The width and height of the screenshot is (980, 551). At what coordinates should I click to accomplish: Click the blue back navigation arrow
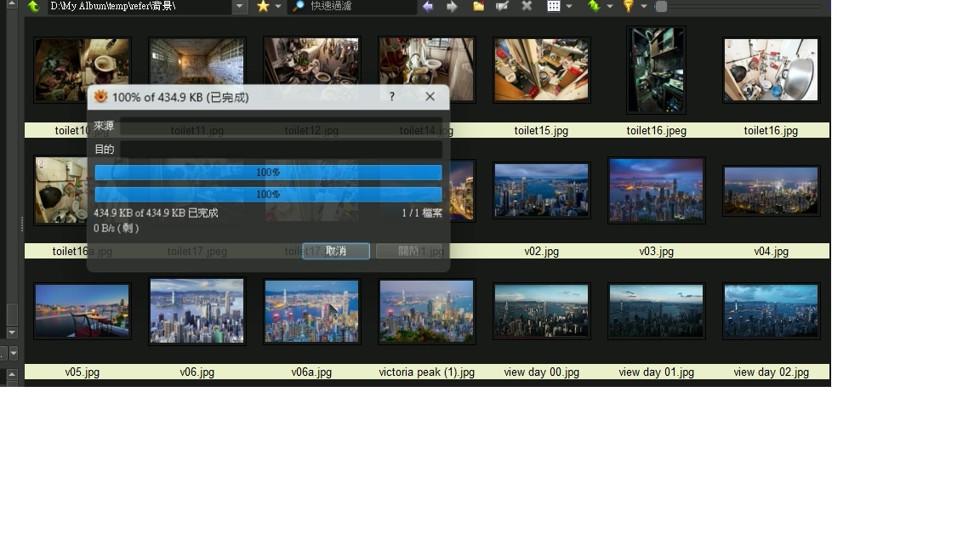(x=428, y=6)
